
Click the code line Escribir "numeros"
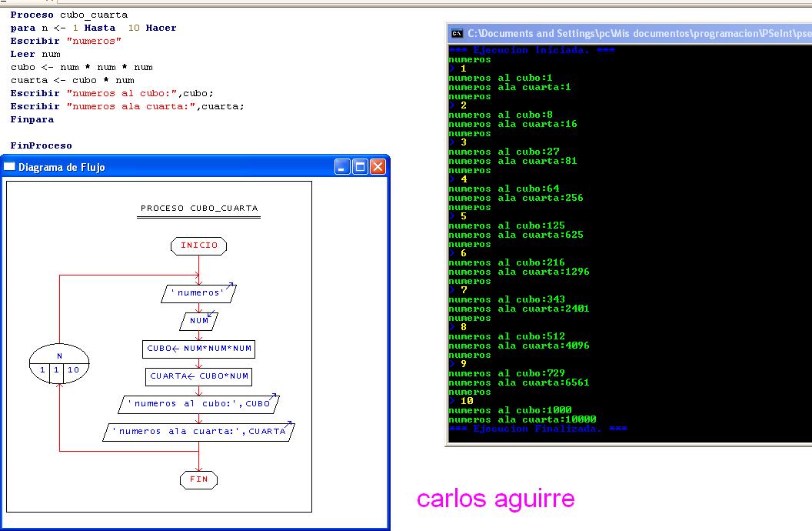point(66,41)
